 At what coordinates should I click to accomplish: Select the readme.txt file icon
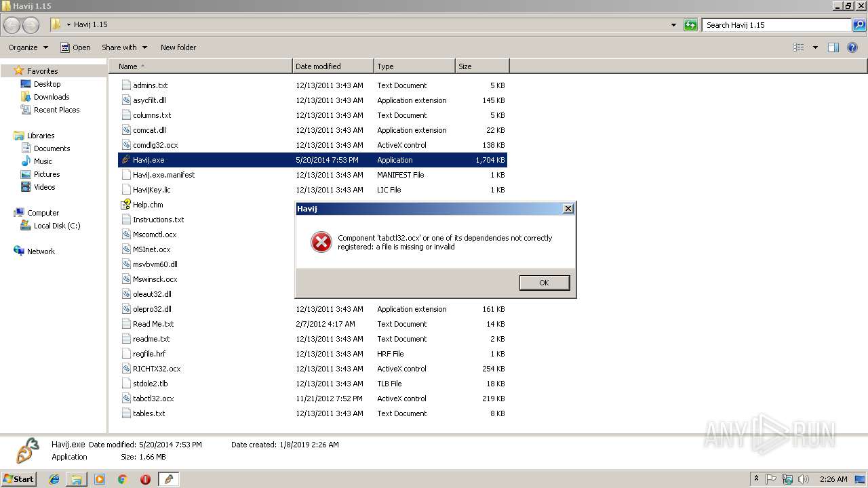coord(125,339)
